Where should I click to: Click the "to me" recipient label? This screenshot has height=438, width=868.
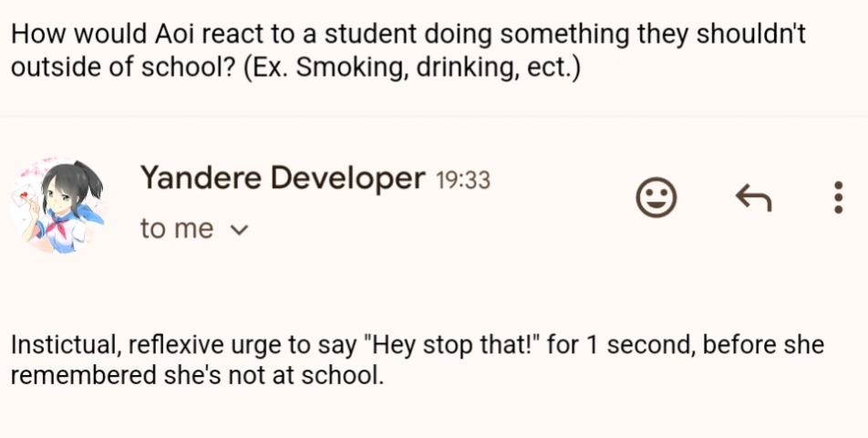pyautogui.click(x=176, y=229)
